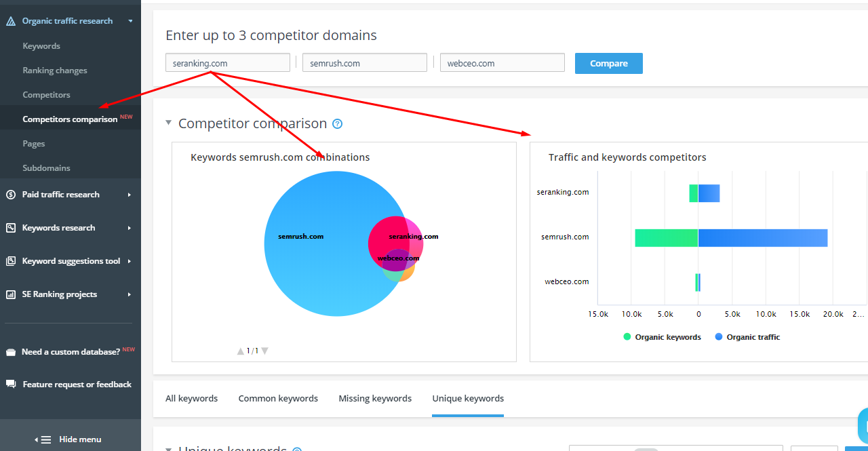
Task: Click semrush.com blue organic traffic bar
Action: [x=763, y=238]
